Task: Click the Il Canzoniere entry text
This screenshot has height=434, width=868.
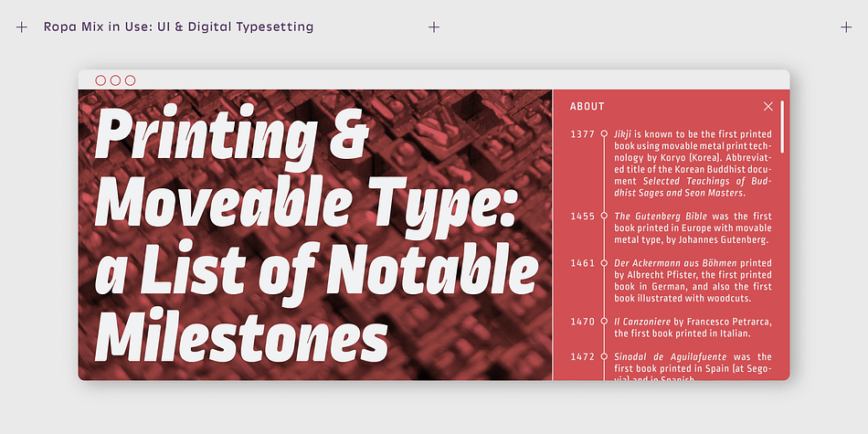Action: pyautogui.click(x=693, y=327)
